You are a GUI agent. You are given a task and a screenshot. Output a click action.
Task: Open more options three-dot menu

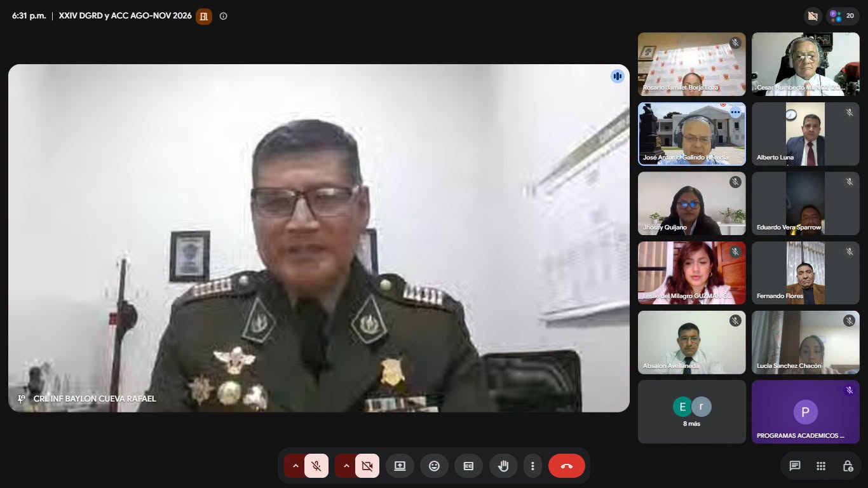click(532, 466)
